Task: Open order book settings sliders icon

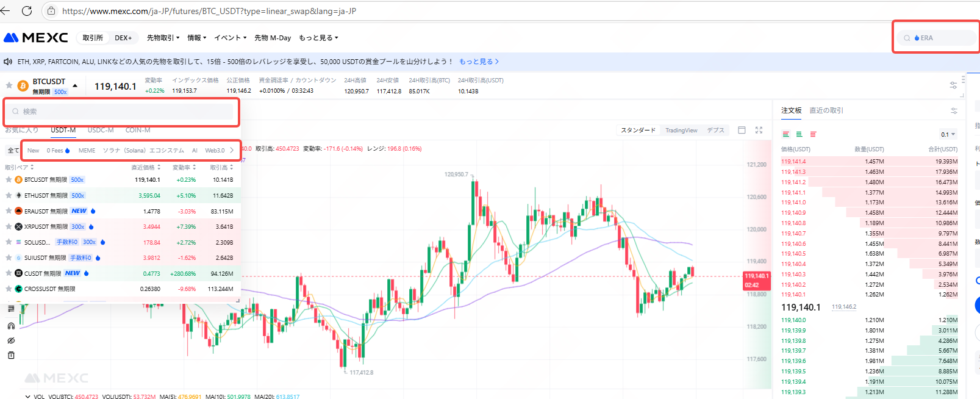Action: (954, 110)
